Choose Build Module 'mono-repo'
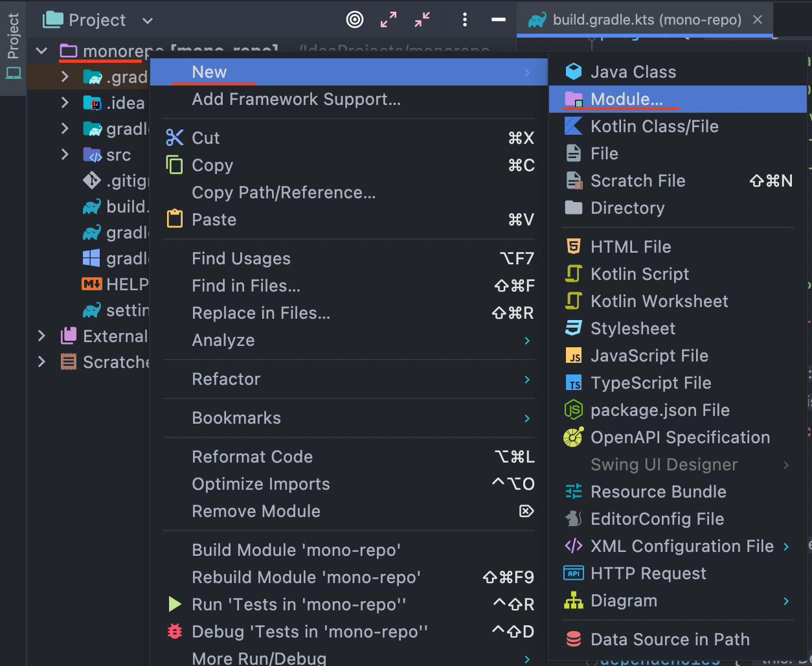The height and width of the screenshot is (666, 812). pyautogui.click(x=349, y=550)
